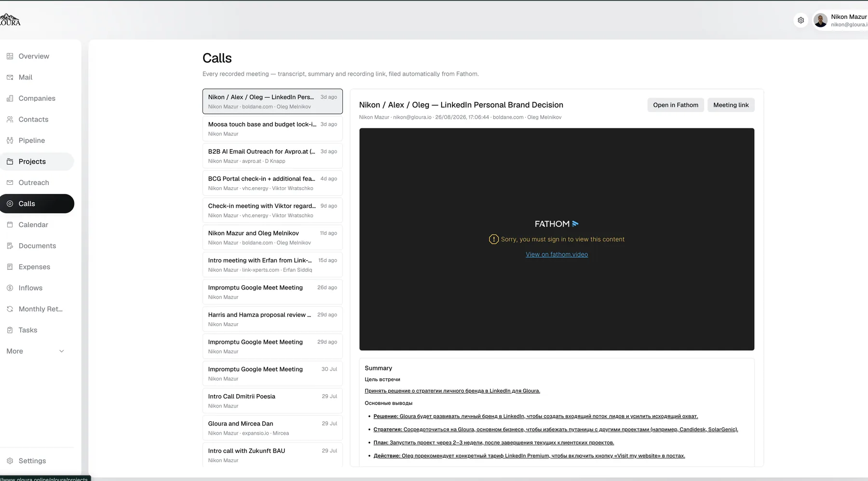868x481 pixels.
Task: Click Nikon Mazur profile avatar
Action: [x=820, y=20]
